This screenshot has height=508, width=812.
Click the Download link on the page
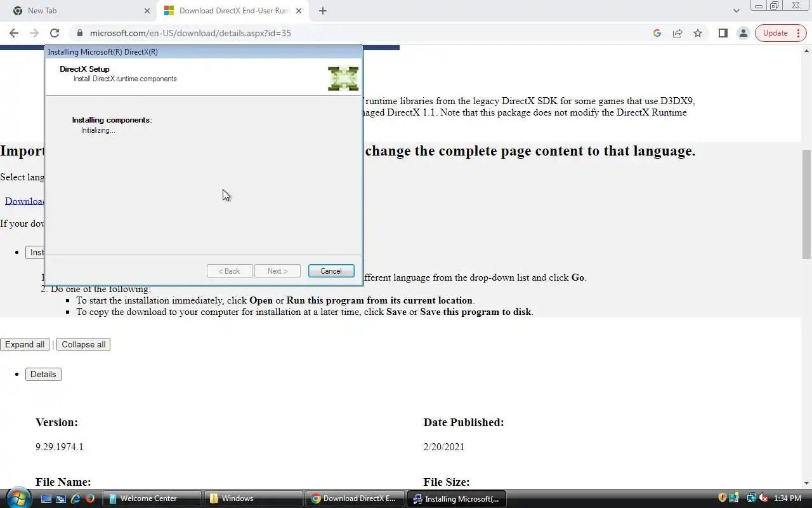25,201
